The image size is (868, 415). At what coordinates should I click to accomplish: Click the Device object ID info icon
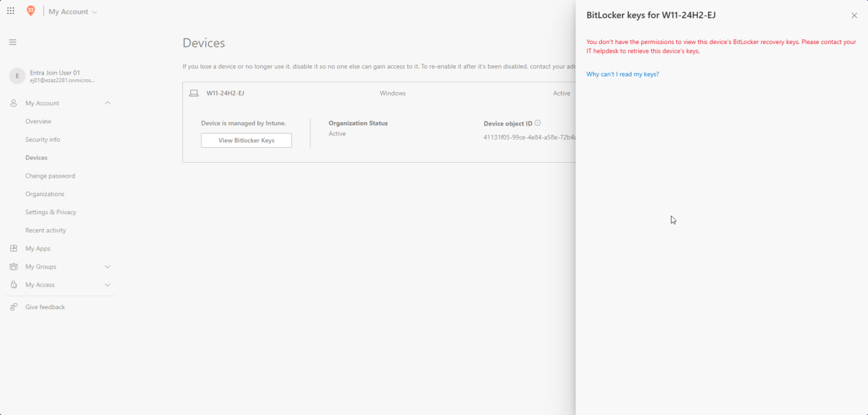537,123
